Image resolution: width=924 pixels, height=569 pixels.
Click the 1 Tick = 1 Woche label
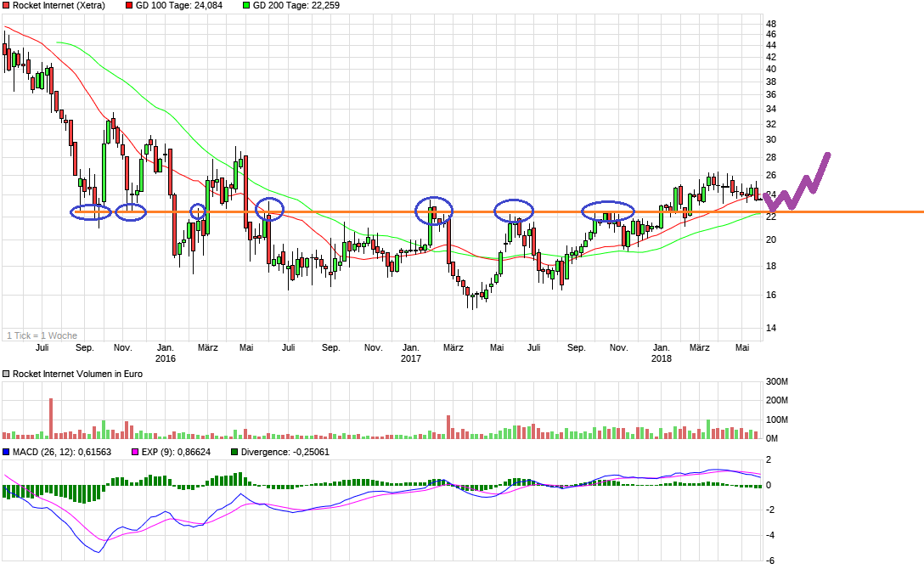click(41, 335)
